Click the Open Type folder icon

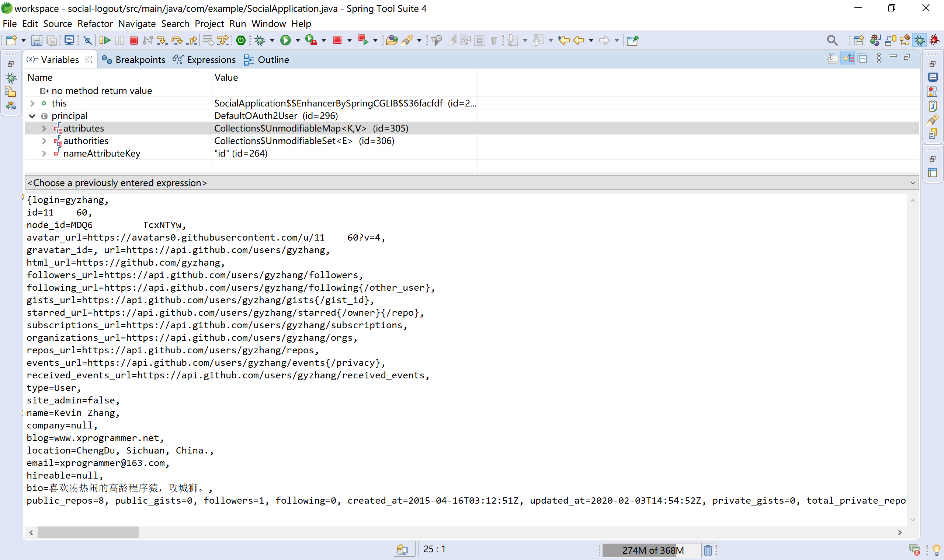point(392,41)
